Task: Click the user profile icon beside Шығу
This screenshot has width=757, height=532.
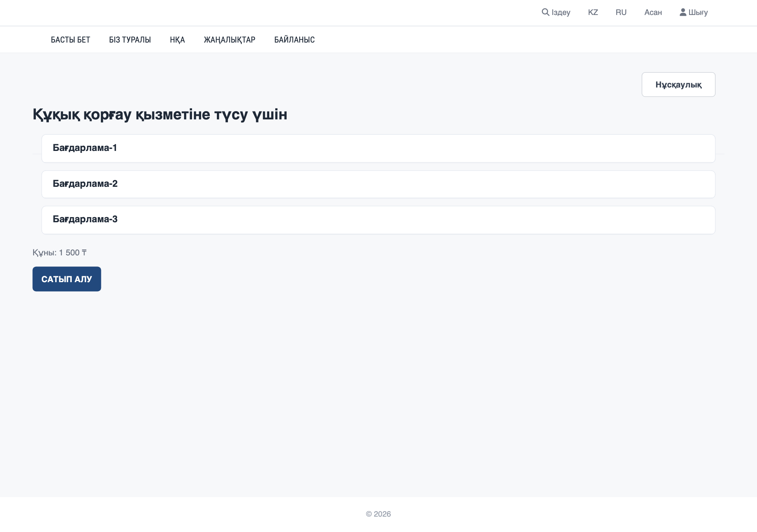Action: click(683, 12)
